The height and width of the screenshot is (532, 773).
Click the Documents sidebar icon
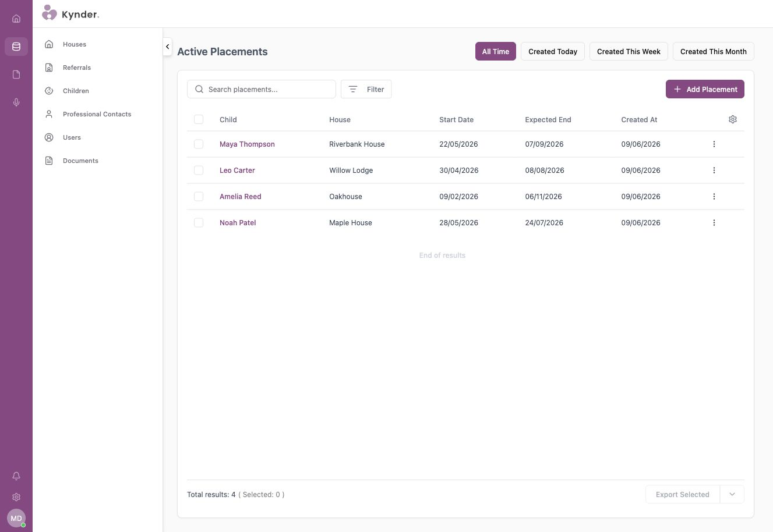50,161
